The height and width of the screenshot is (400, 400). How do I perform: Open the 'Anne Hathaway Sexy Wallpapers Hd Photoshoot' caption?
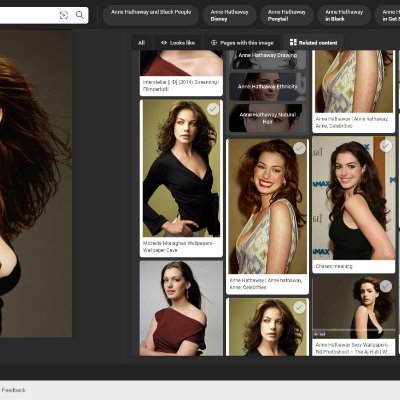click(x=353, y=348)
